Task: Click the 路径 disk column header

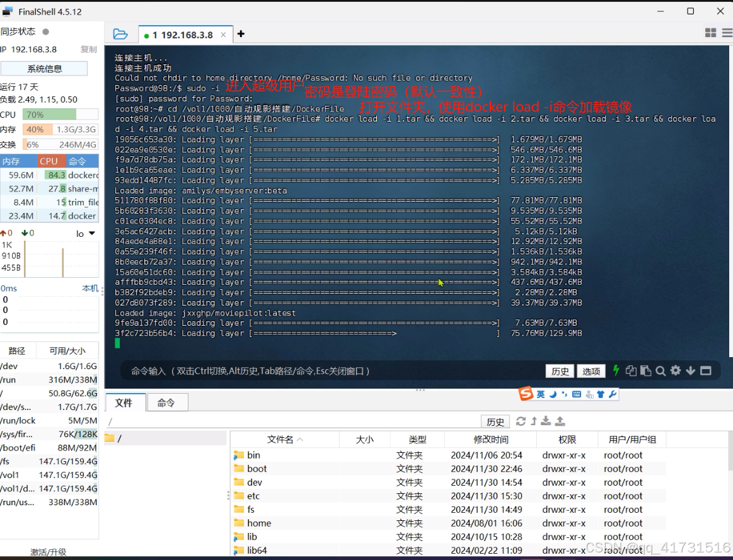Action: (x=17, y=351)
